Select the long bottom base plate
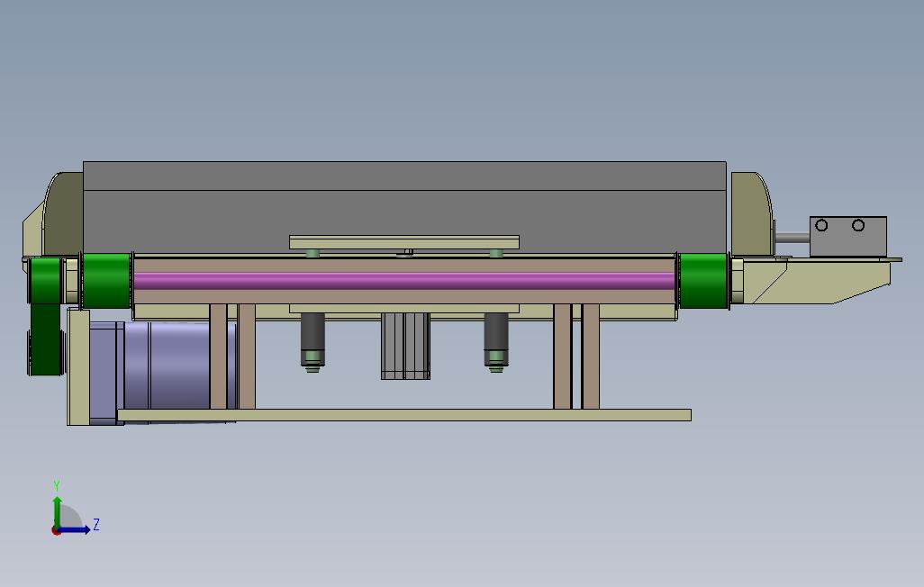Screen dimensions: 924x587 coord(404,415)
